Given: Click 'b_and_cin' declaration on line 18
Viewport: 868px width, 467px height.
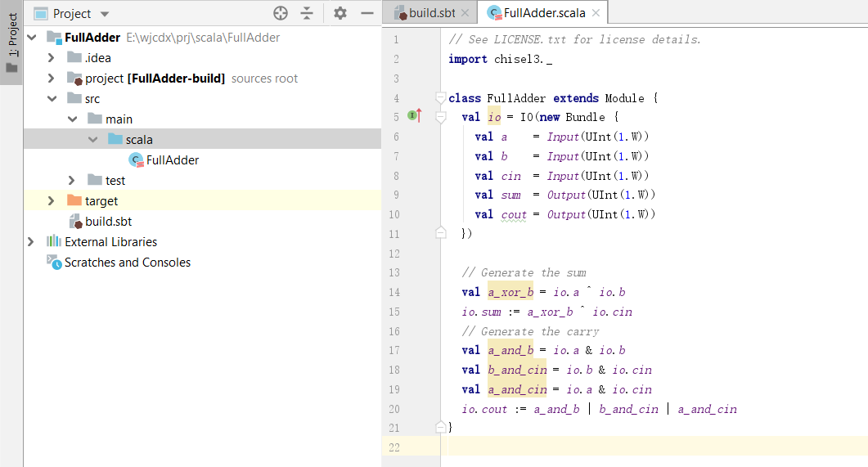Looking at the screenshot, I should [517, 370].
